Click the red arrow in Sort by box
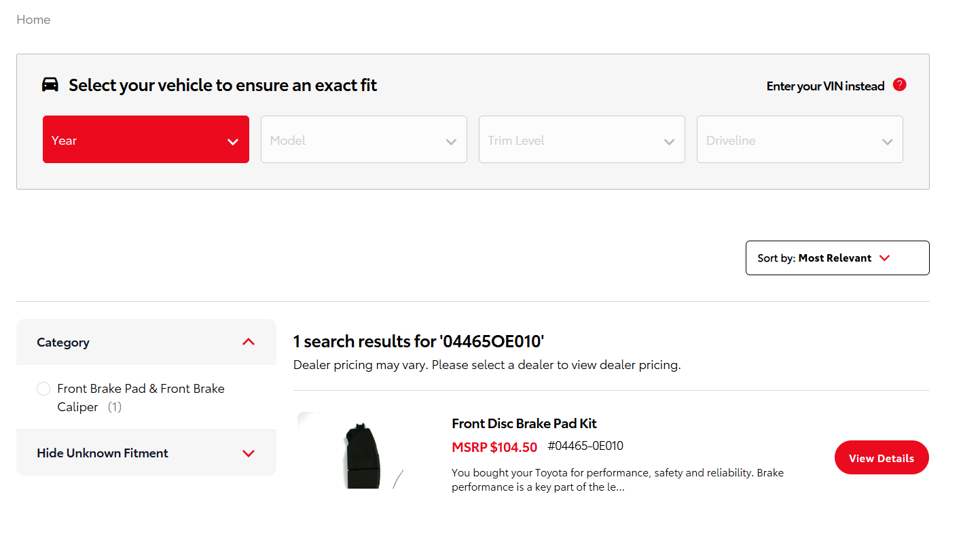 pyautogui.click(x=884, y=258)
